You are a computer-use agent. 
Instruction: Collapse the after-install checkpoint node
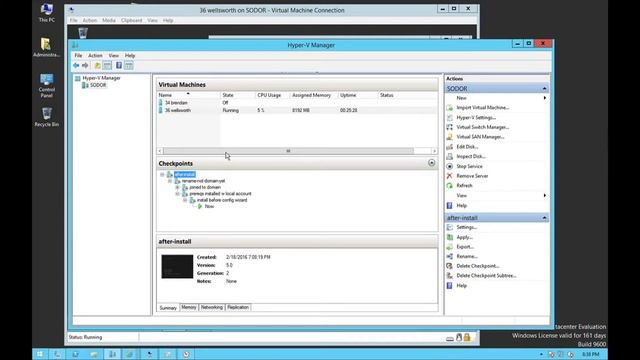point(162,175)
